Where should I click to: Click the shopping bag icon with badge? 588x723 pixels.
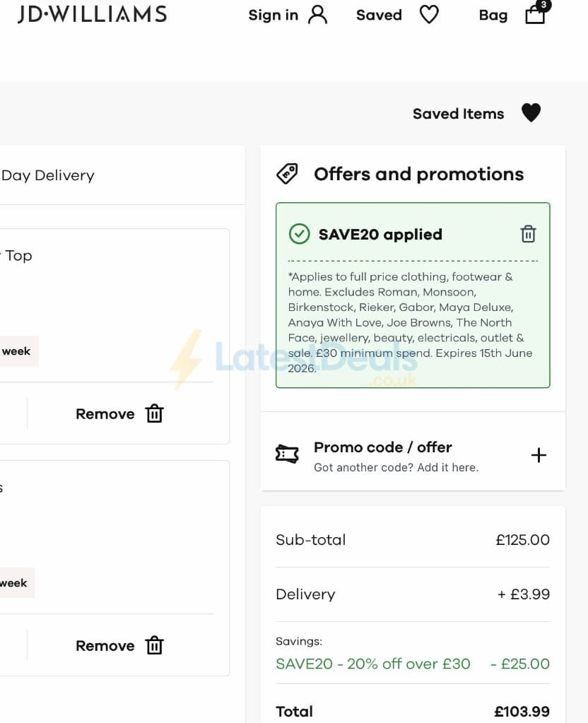click(x=537, y=13)
